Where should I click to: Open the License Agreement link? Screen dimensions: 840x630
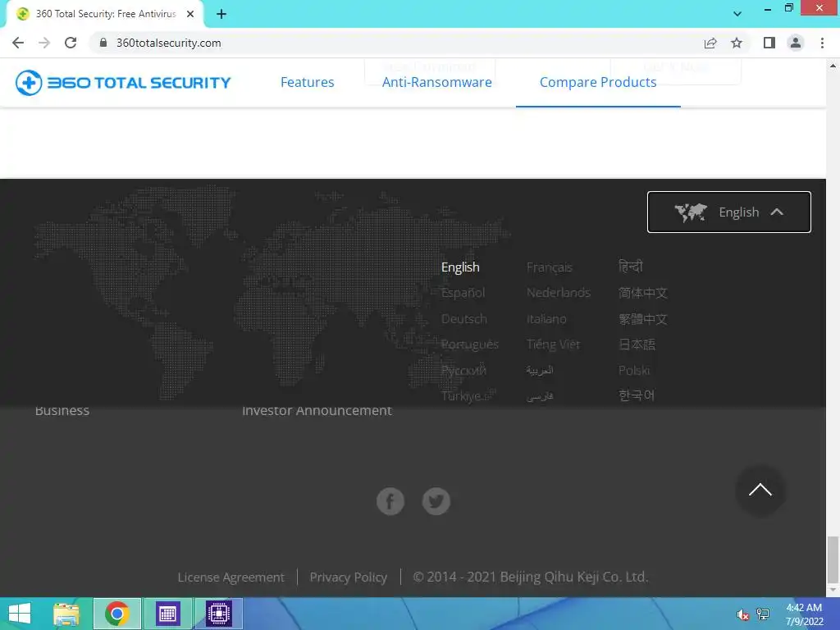(x=231, y=577)
